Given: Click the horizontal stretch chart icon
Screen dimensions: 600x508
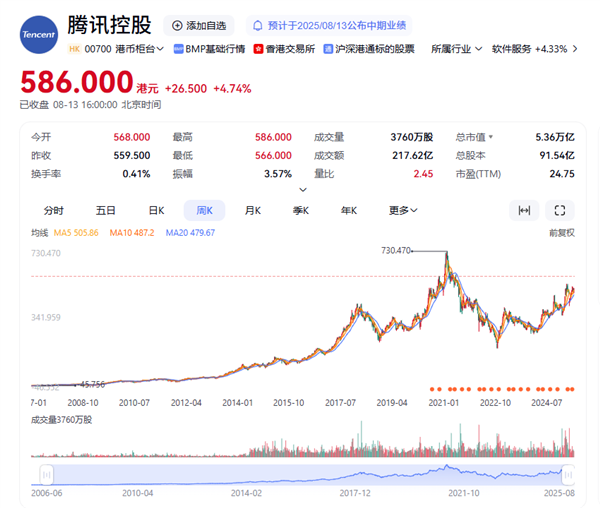Looking at the screenshot, I should (522, 210).
